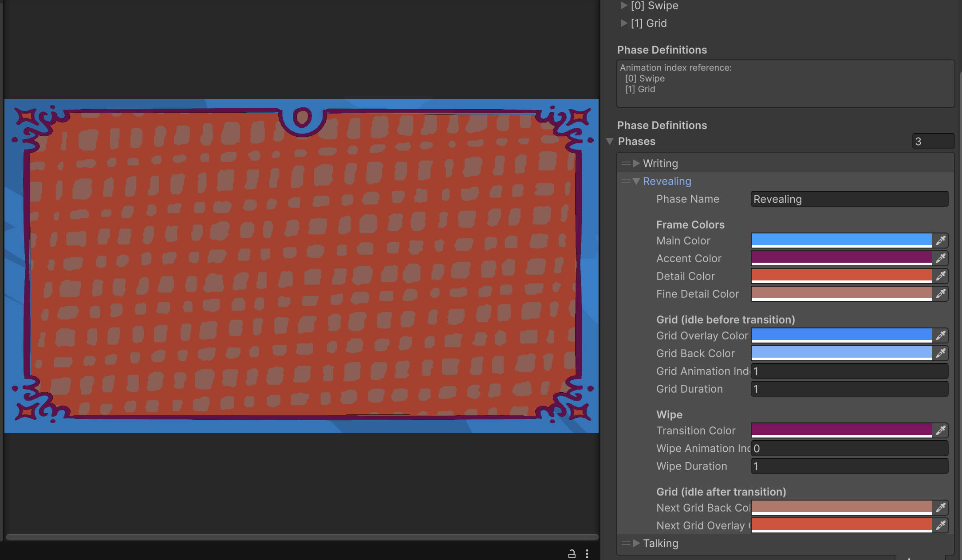Pick Detail Color with eyedropper icon
This screenshot has width=962, height=560.
pyautogui.click(x=940, y=276)
